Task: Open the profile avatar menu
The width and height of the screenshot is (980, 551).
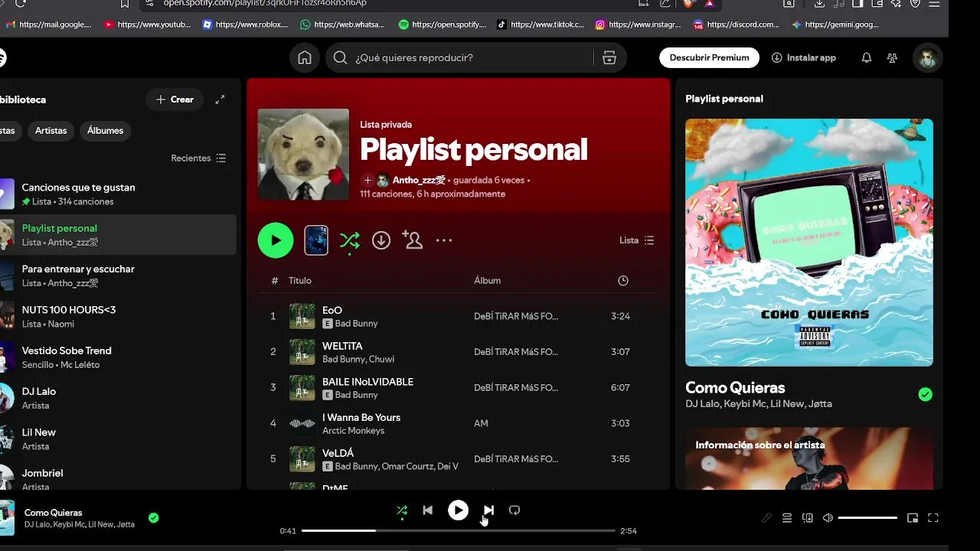Action: coord(928,58)
